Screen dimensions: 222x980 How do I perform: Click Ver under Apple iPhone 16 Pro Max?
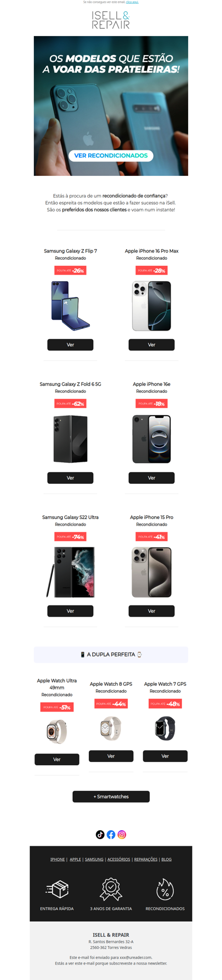coord(152,345)
